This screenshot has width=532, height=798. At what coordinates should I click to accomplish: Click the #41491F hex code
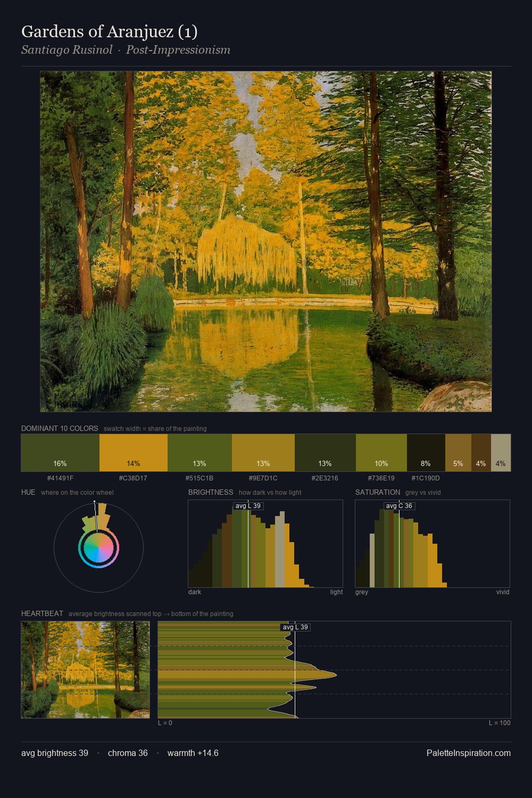pos(60,478)
